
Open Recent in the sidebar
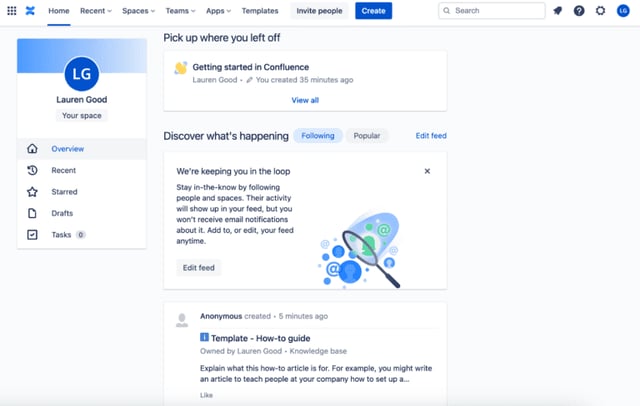(x=82, y=170)
